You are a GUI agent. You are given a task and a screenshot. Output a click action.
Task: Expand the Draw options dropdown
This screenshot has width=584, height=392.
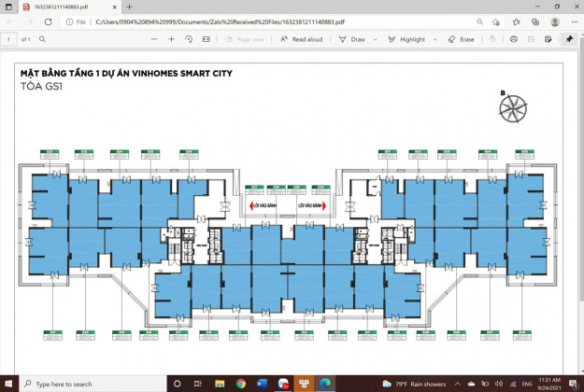coord(375,39)
